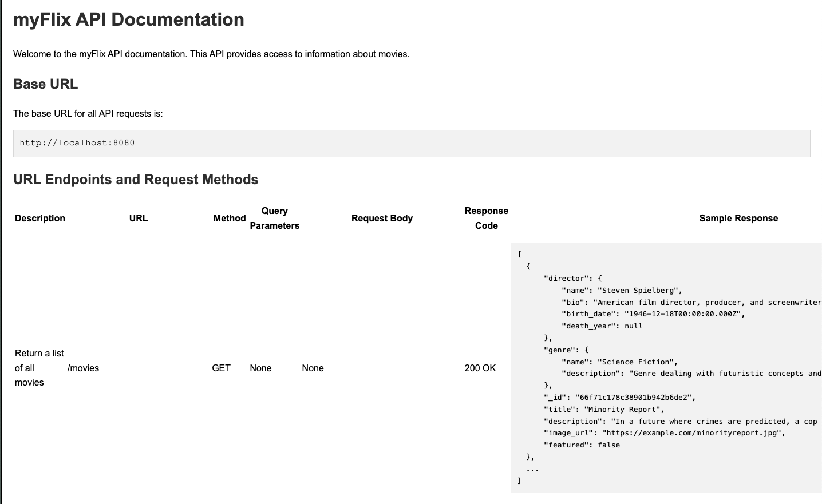
Task: Click the Sample Response column header
Action: click(x=738, y=218)
